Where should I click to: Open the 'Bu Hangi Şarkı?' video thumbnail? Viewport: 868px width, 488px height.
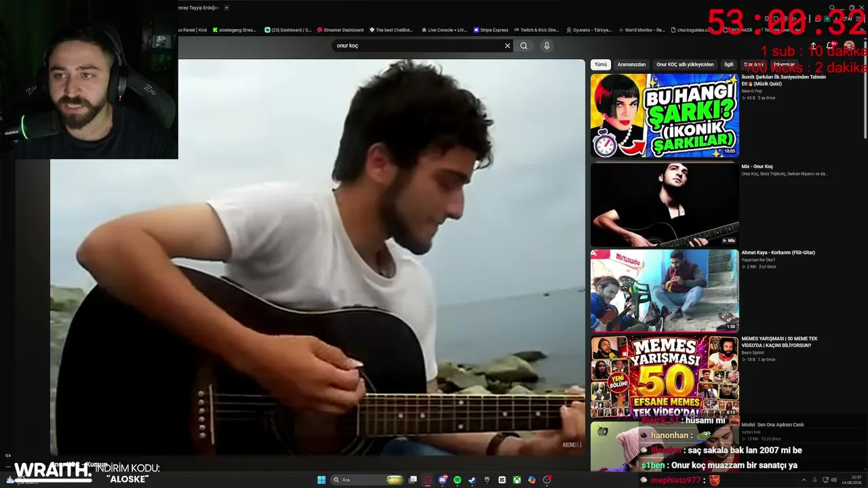pyautogui.click(x=665, y=115)
